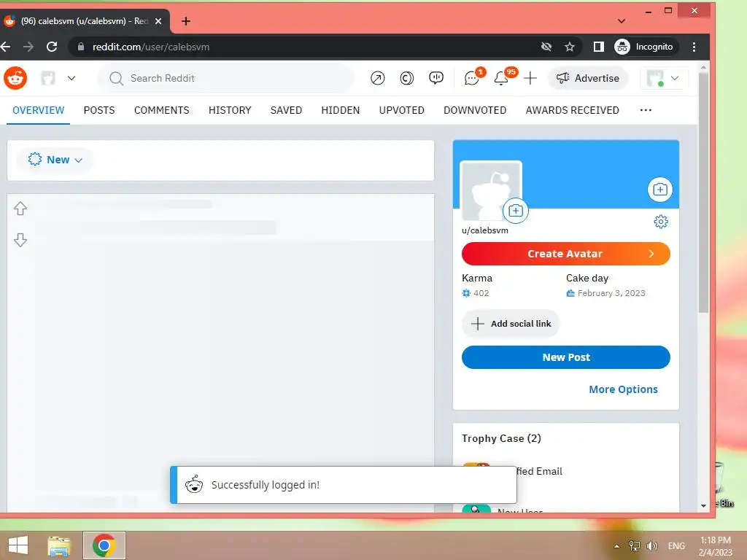Switch to the UPVOTED tab
Viewport: 747px width, 560px height.
click(402, 110)
